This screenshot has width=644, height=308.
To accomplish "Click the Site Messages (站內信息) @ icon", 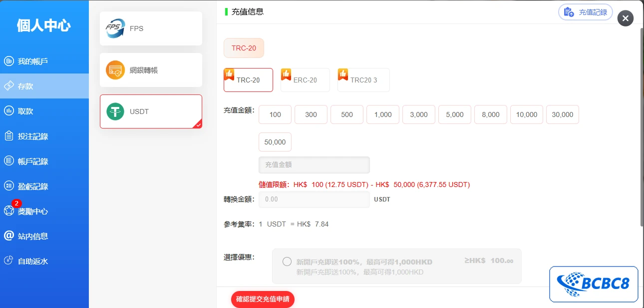I will point(8,235).
